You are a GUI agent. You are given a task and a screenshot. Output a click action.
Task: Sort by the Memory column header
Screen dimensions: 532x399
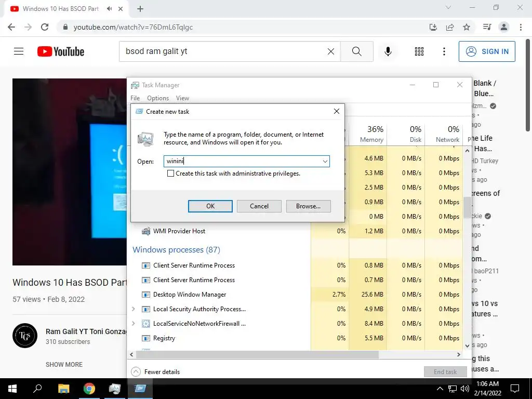coord(368,134)
